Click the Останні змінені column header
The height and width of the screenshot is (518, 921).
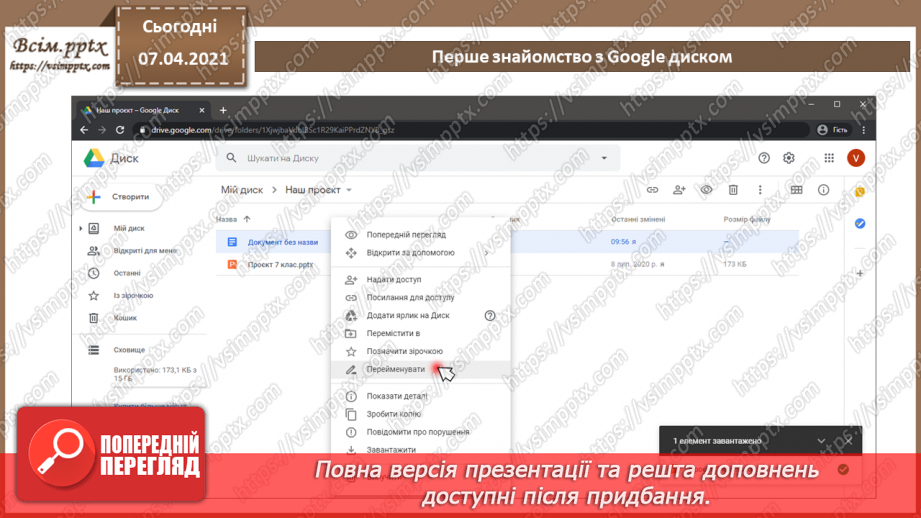pos(638,219)
